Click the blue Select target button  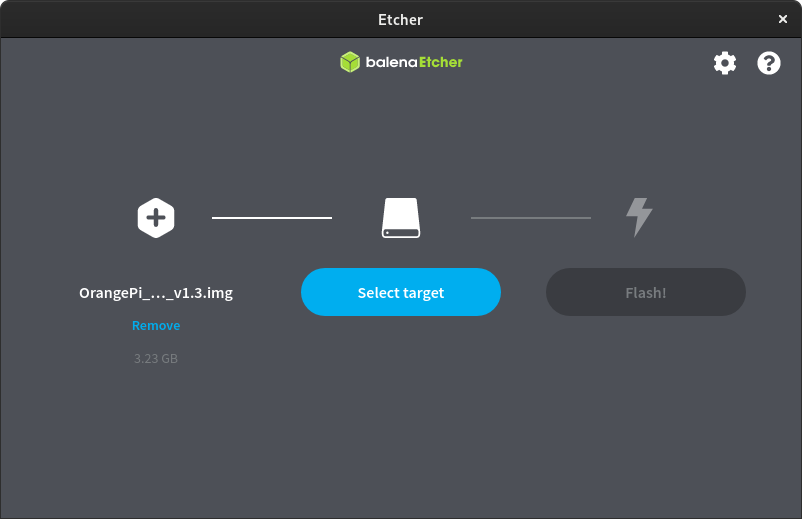pos(401,292)
